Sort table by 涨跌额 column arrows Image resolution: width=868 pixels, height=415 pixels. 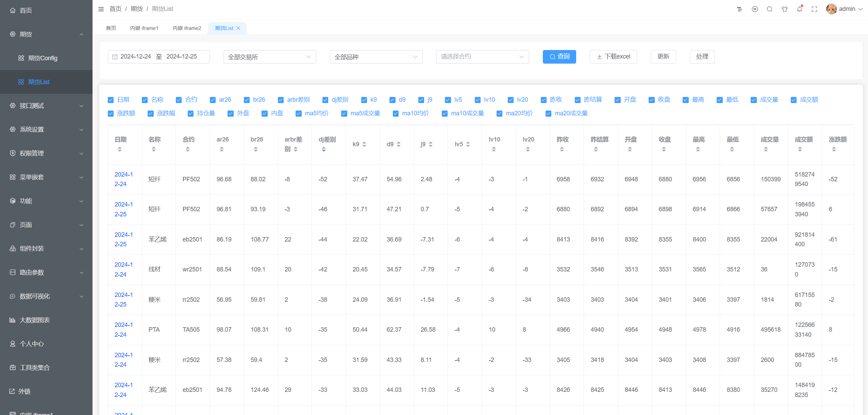pyautogui.click(x=834, y=149)
